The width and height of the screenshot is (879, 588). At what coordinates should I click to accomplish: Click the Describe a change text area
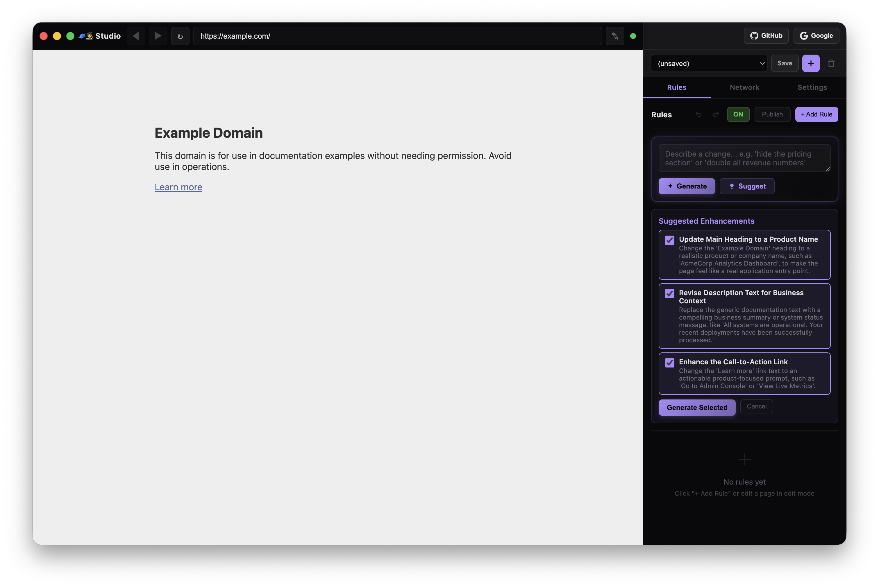click(x=744, y=158)
